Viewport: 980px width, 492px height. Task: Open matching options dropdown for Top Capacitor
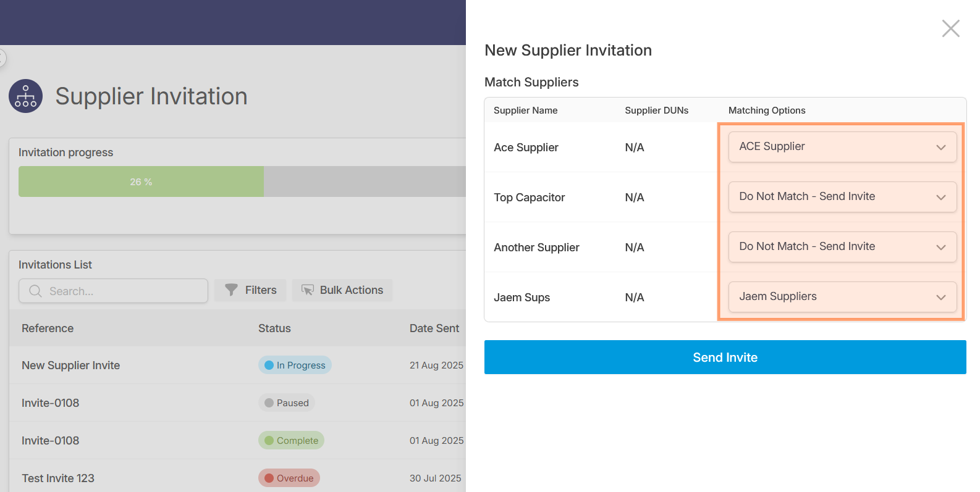coord(842,197)
